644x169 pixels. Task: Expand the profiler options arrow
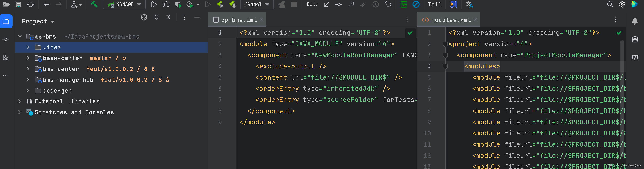point(198,5)
